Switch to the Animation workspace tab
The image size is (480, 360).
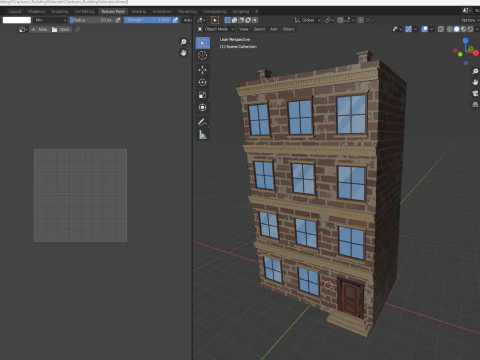162,11
